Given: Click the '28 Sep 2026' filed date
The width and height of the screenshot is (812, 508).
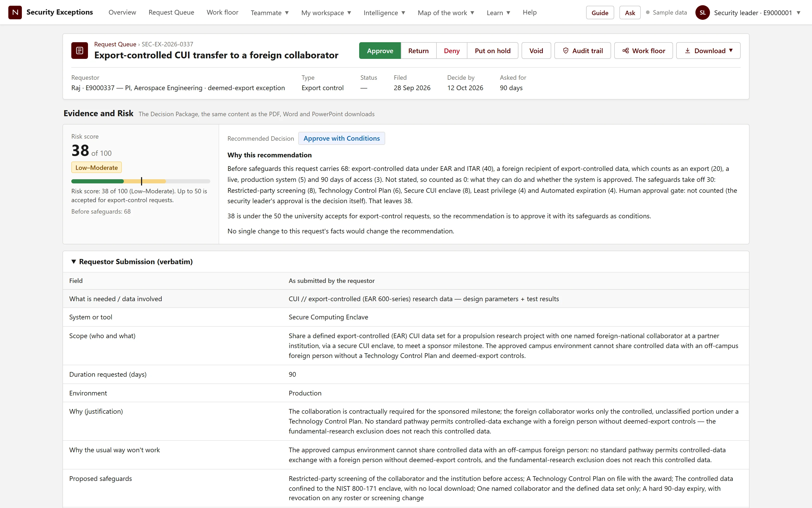Looking at the screenshot, I should tap(412, 88).
